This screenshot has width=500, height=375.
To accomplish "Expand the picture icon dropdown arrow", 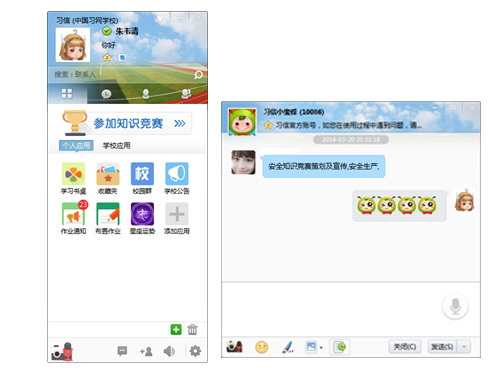I will [321, 348].
